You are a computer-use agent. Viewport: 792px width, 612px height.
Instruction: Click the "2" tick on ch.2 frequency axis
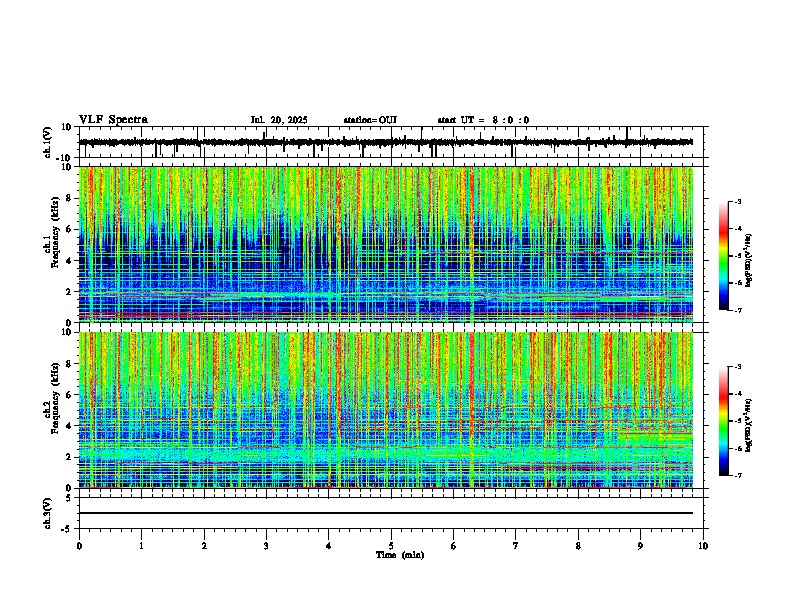[x=69, y=457]
